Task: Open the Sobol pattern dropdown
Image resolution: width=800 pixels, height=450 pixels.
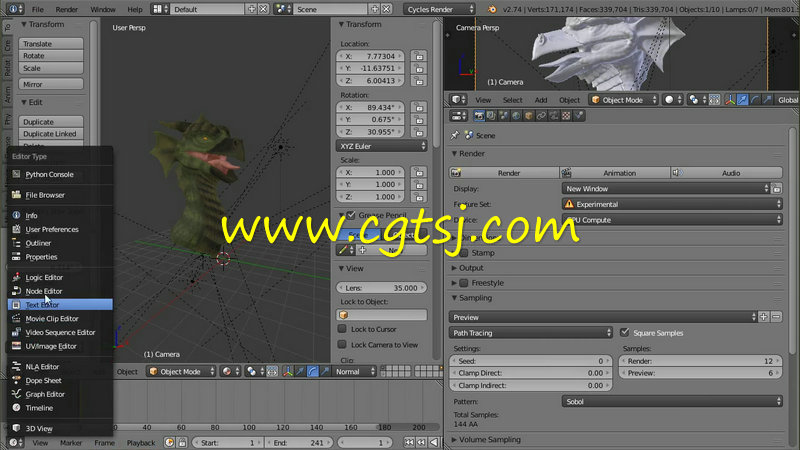Action: 672,402
